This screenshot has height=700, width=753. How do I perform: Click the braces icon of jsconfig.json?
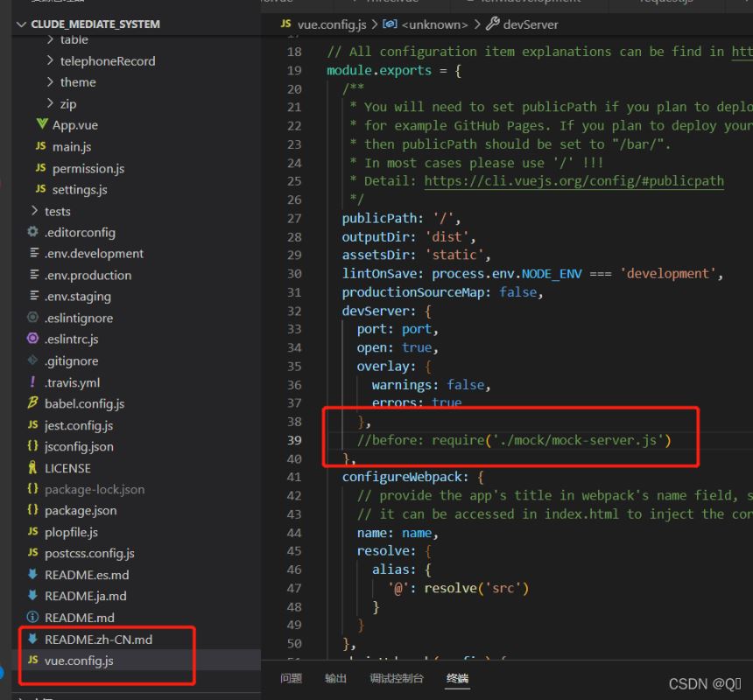click(32, 445)
